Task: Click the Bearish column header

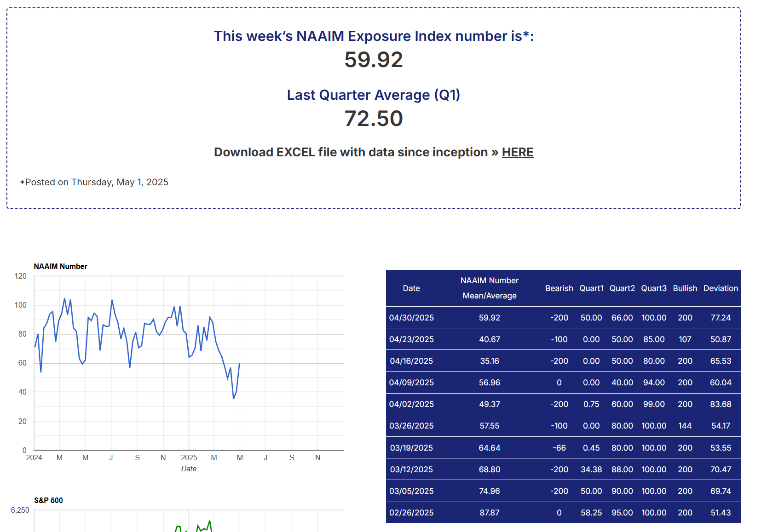Action: click(559, 288)
